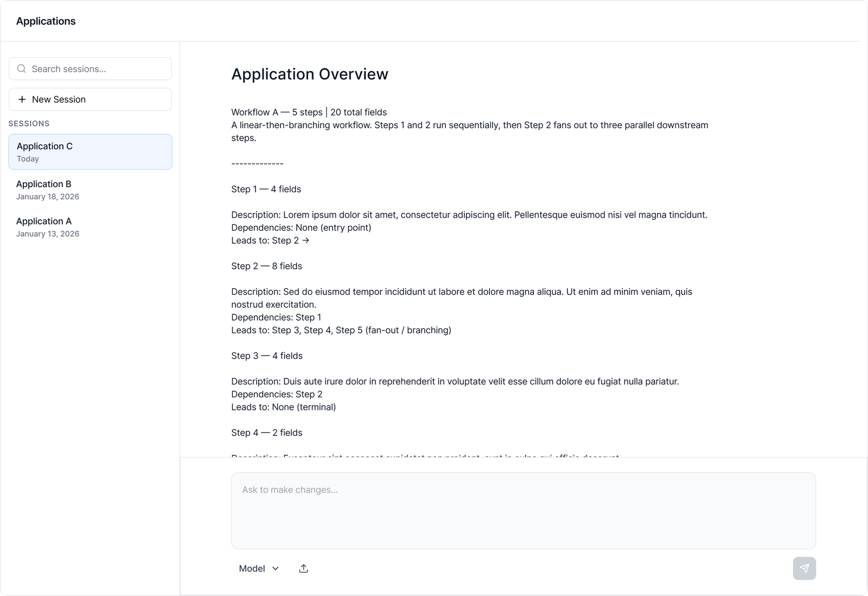The width and height of the screenshot is (868, 596).
Task: Click the upload file icon
Action: (x=304, y=568)
